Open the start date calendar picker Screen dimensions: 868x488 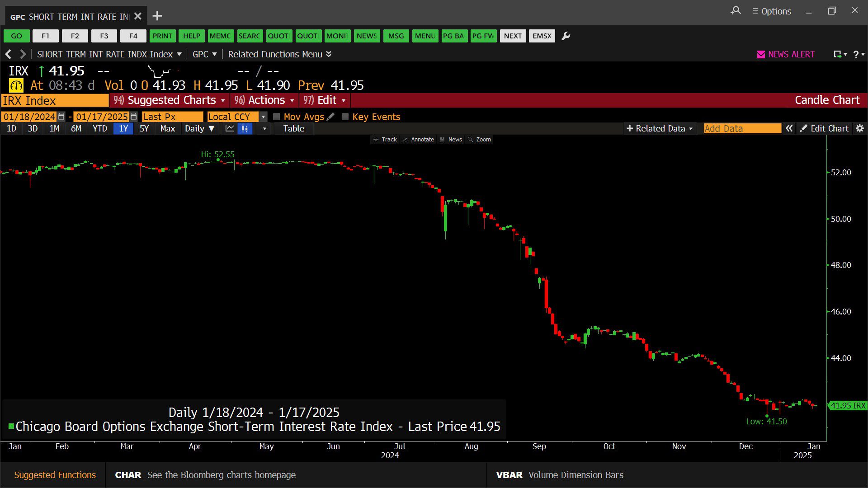61,117
